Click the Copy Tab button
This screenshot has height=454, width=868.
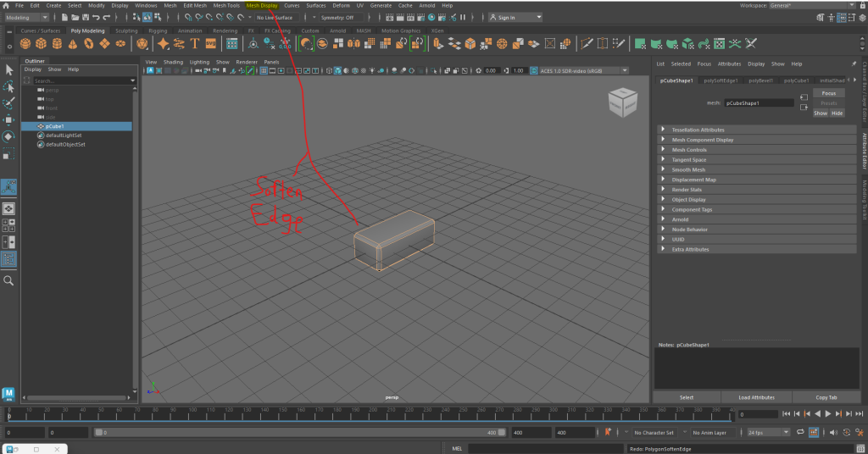826,396
